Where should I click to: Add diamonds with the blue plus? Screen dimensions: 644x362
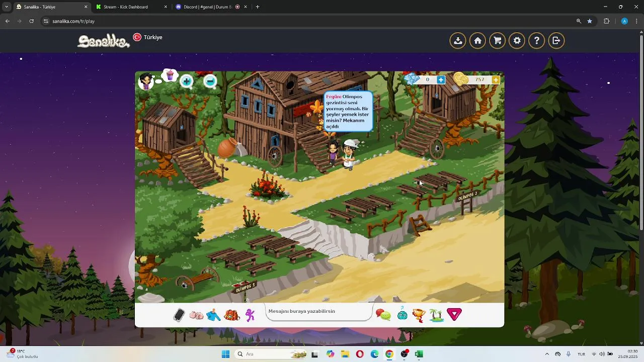pos(441,79)
